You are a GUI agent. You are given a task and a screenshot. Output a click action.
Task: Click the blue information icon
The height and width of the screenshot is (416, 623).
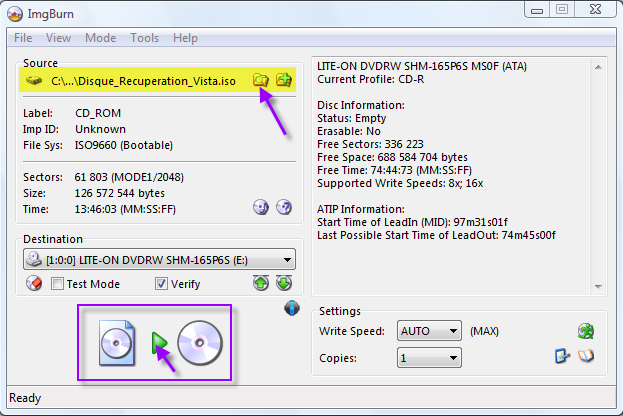coord(292,308)
